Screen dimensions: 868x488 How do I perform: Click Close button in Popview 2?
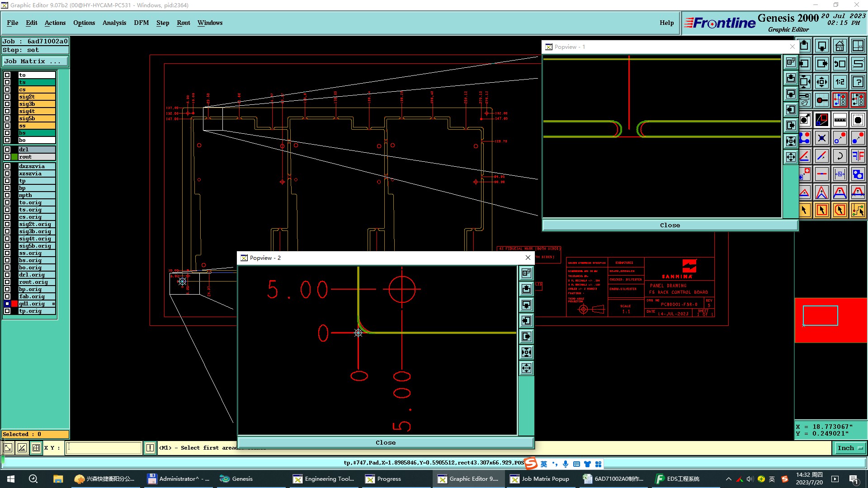(x=385, y=442)
